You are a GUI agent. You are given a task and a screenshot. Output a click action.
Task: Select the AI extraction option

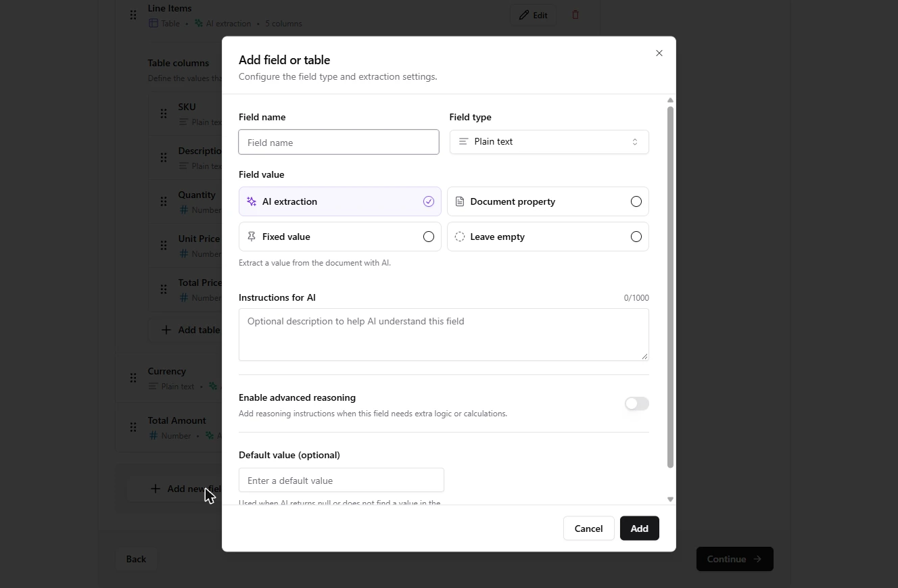340,201
